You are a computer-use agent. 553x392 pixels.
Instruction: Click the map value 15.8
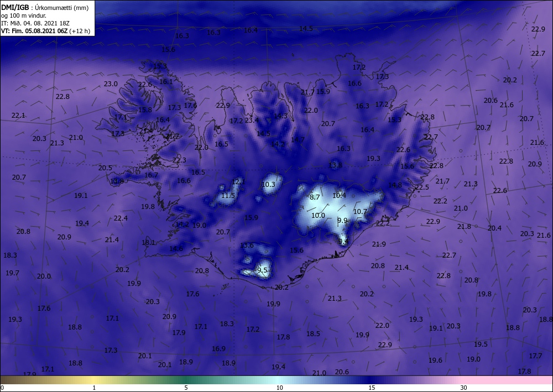[x=145, y=109]
